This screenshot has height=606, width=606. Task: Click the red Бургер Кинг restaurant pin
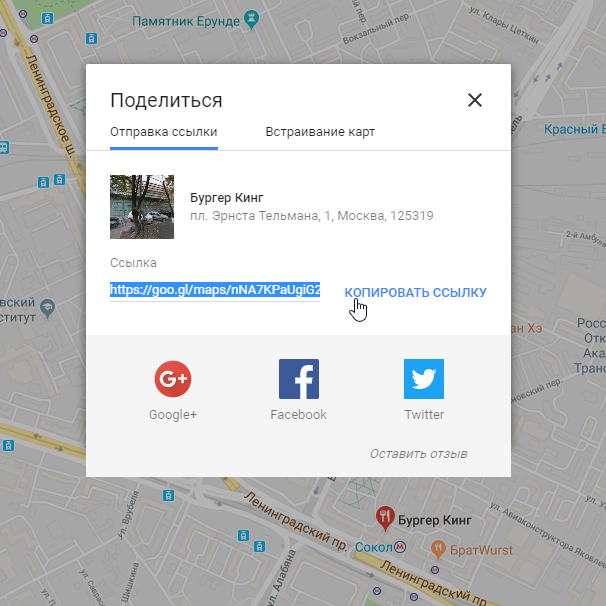coord(384,518)
